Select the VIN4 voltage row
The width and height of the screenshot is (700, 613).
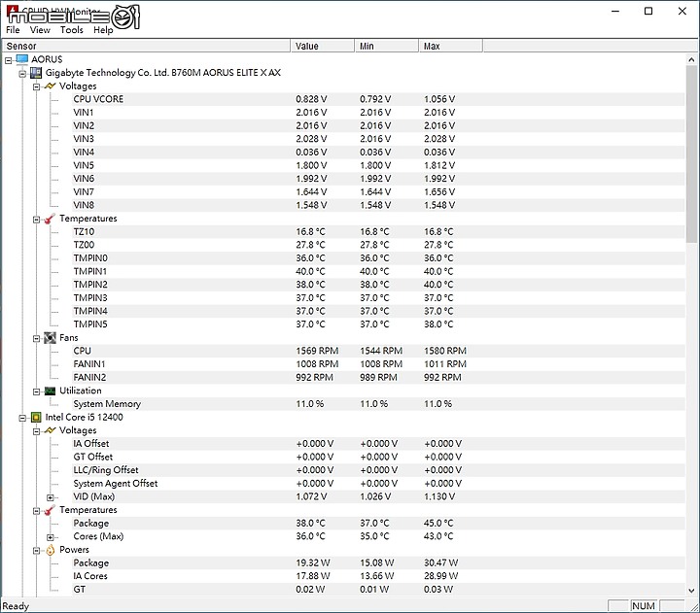[377, 153]
